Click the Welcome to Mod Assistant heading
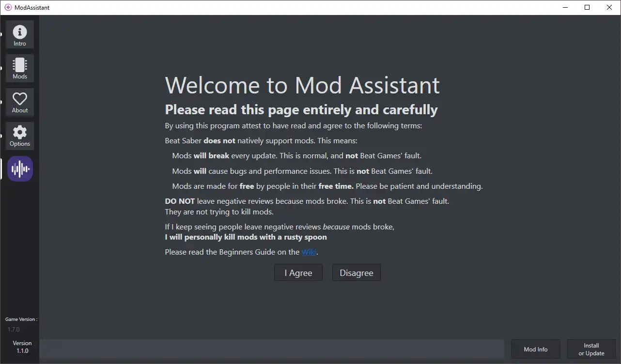 pyautogui.click(x=302, y=85)
